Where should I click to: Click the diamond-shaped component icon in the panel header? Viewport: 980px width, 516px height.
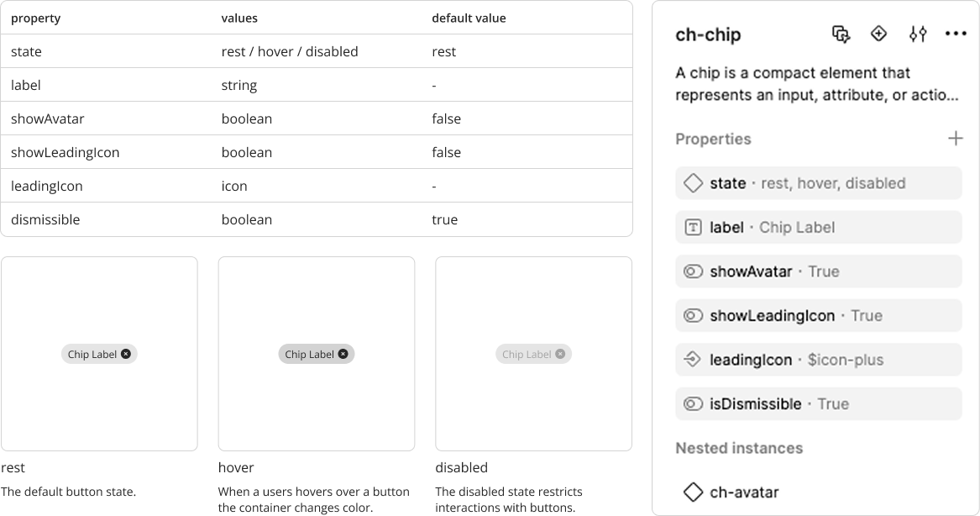coord(878,34)
